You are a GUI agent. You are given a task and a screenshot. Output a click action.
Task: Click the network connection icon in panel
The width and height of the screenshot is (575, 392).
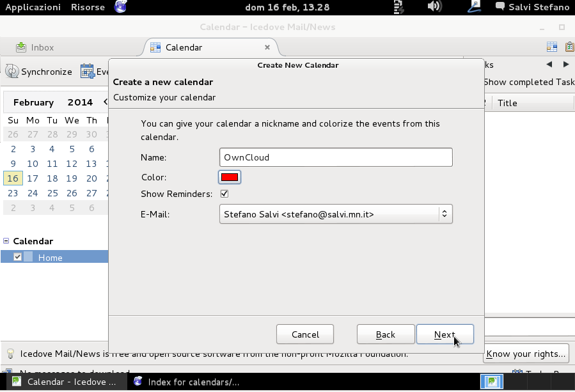click(x=474, y=7)
